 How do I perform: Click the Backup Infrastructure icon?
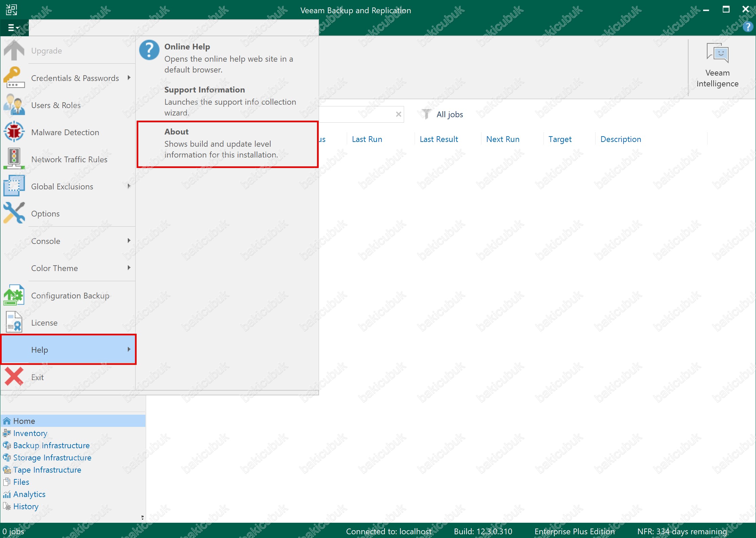pos(7,445)
